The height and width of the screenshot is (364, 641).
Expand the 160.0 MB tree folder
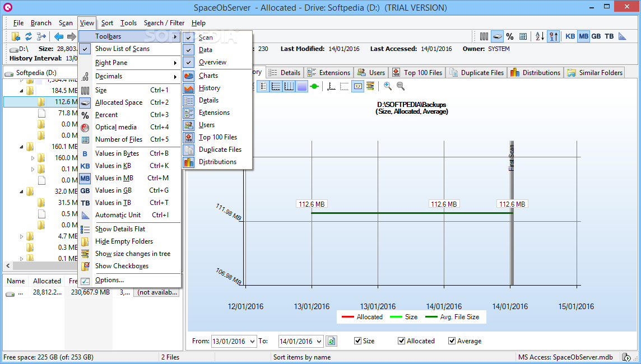click(x=32, y=158)
